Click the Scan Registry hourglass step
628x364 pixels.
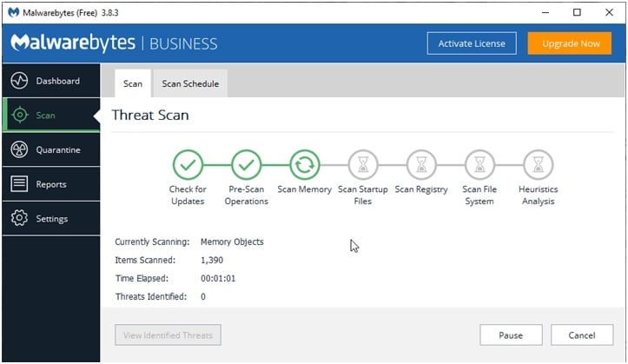pyautogui.click(x=421, y=164)
